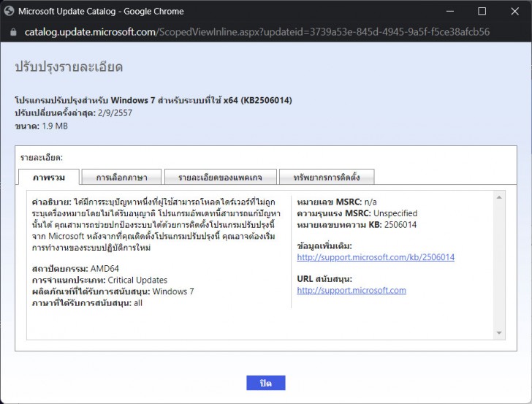This screenshot has width=532, height=404.
Task: Minimize the Chrome window
Action: [450, 11]
